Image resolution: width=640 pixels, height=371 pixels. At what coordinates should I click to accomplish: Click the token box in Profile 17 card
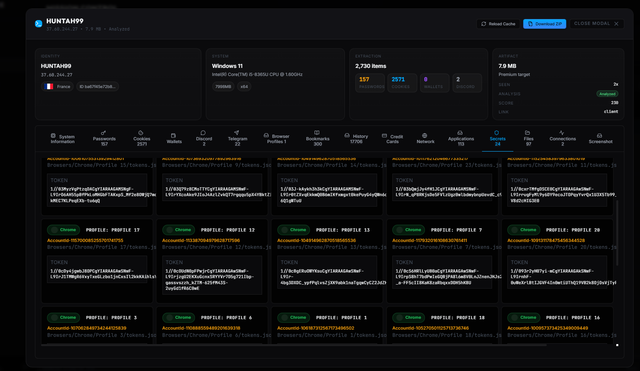point(97,270)
